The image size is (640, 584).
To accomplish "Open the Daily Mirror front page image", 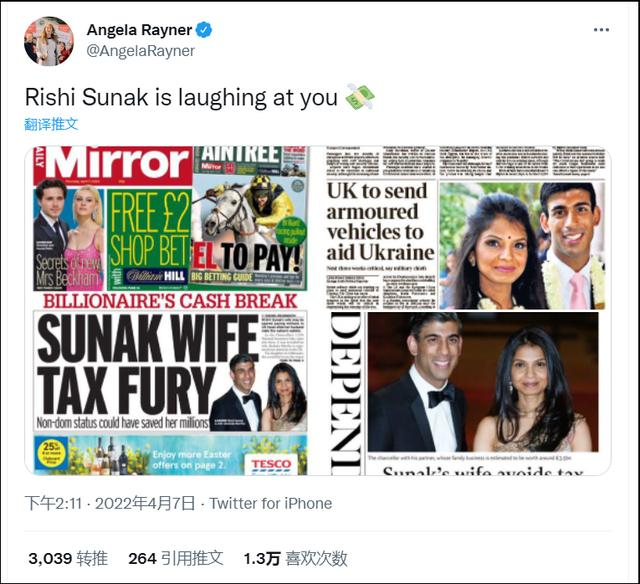I will [170, 310].
